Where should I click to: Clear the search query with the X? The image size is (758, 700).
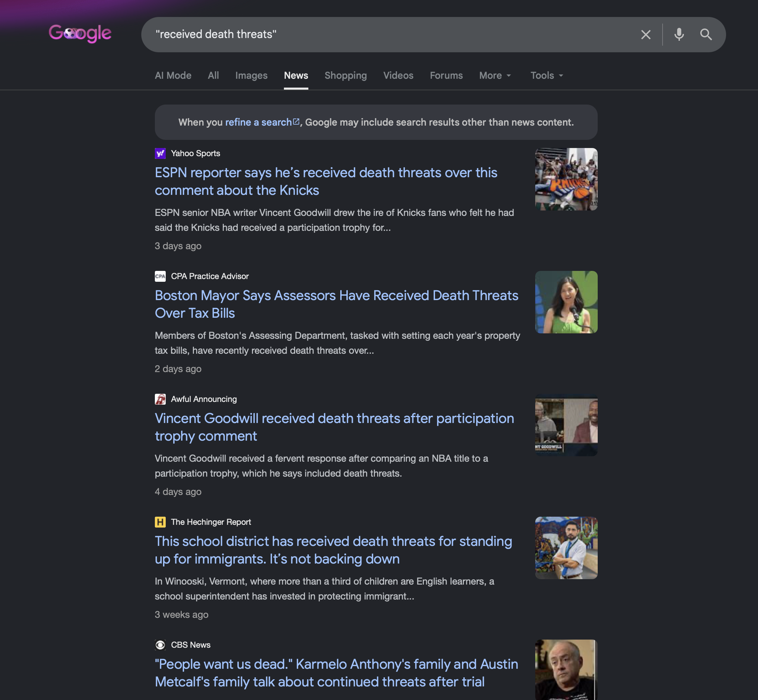(x=646, y=35)
